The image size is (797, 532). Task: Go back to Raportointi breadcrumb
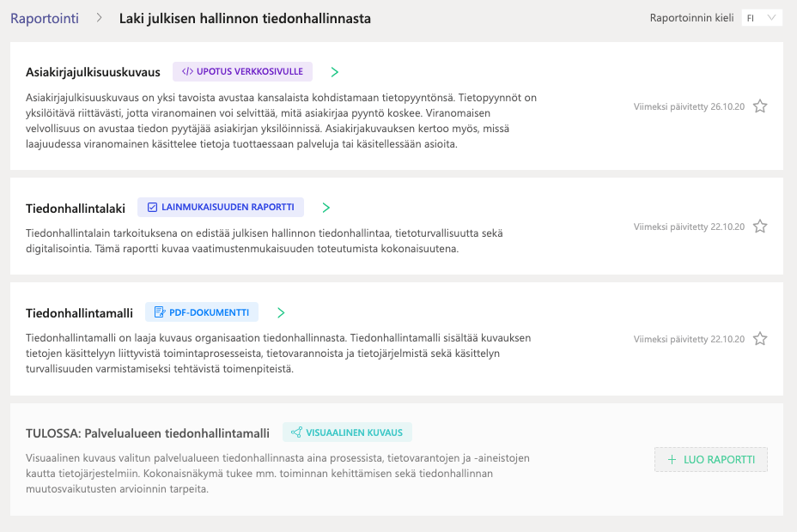point(45,18)
